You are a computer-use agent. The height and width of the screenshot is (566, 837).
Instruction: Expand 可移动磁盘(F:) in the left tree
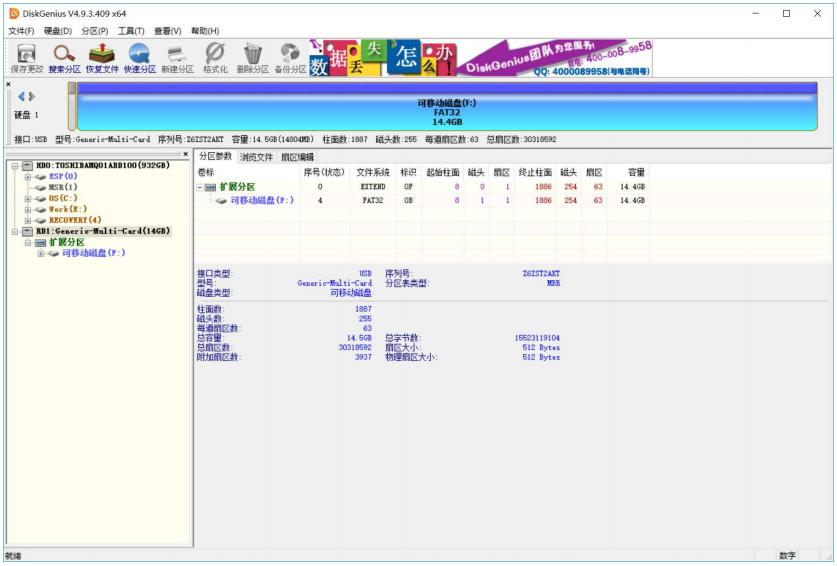click(x=41, y=254)
